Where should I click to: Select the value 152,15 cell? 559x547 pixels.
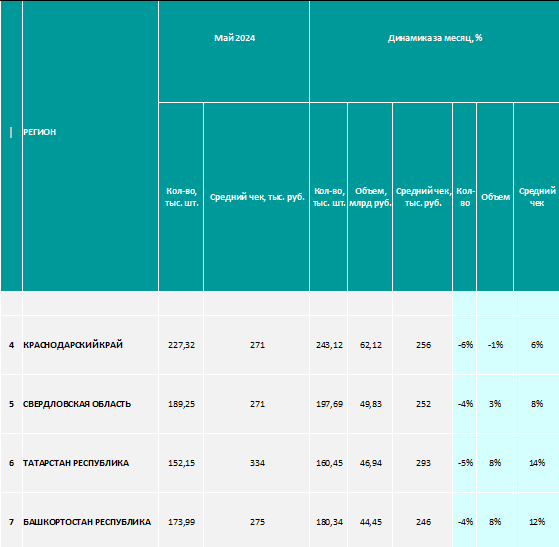pyautogui.click(x=181, y=463)
